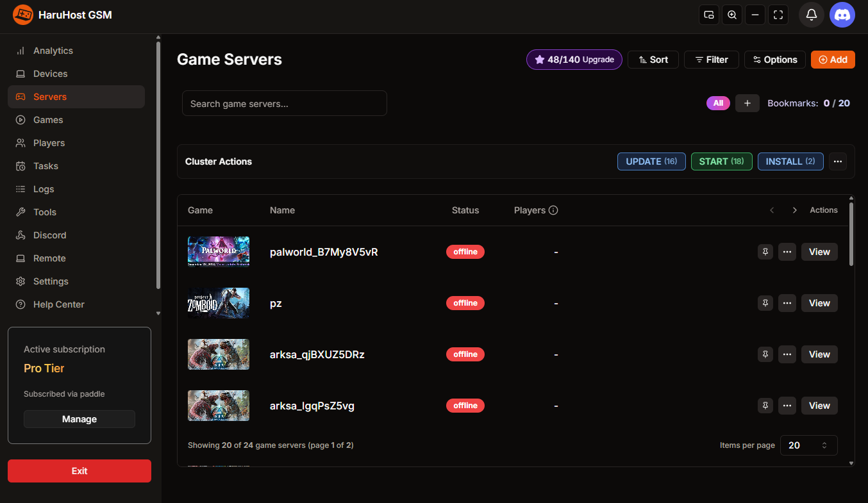Bookmark the pz server using its pin icon
This screenshot has width=868, height=503.
[x=765, y=302]
